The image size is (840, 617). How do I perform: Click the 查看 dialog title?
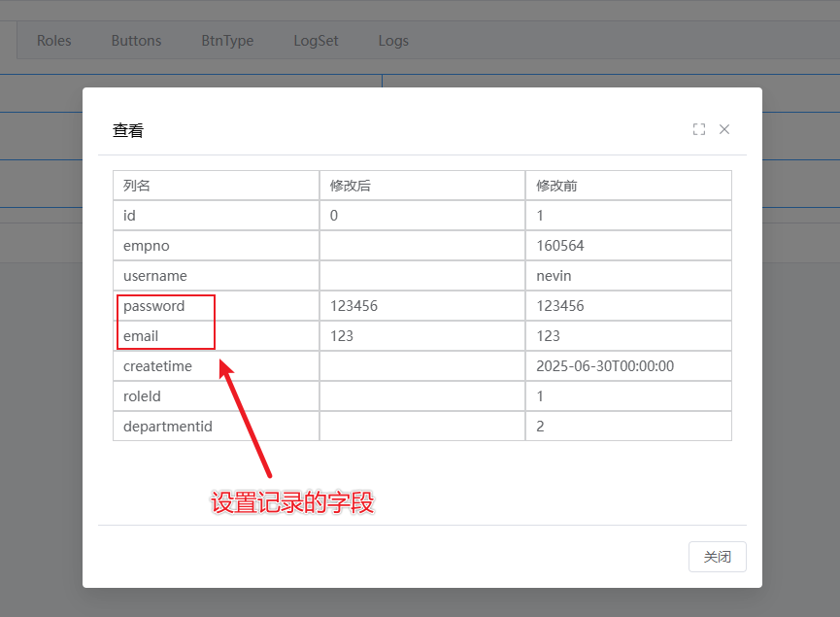(128, 130)
